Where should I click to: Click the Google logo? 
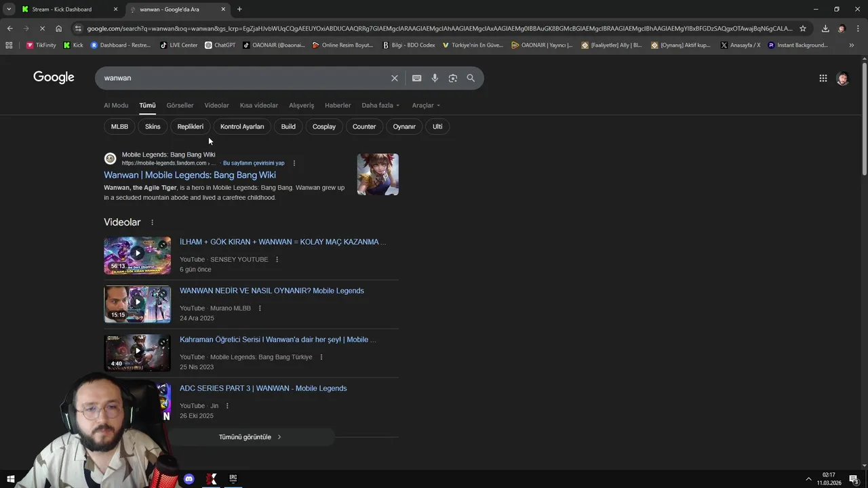[x=54, y=77]
